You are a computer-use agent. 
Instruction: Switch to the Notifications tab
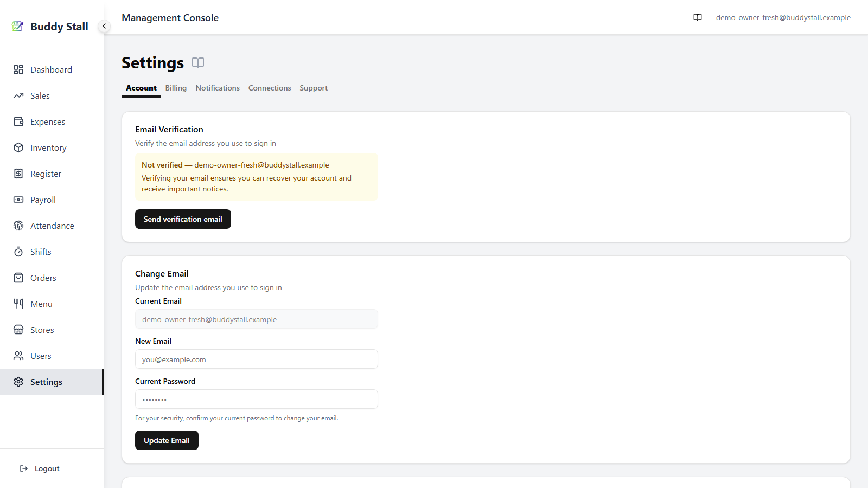(x=218, y=88)
